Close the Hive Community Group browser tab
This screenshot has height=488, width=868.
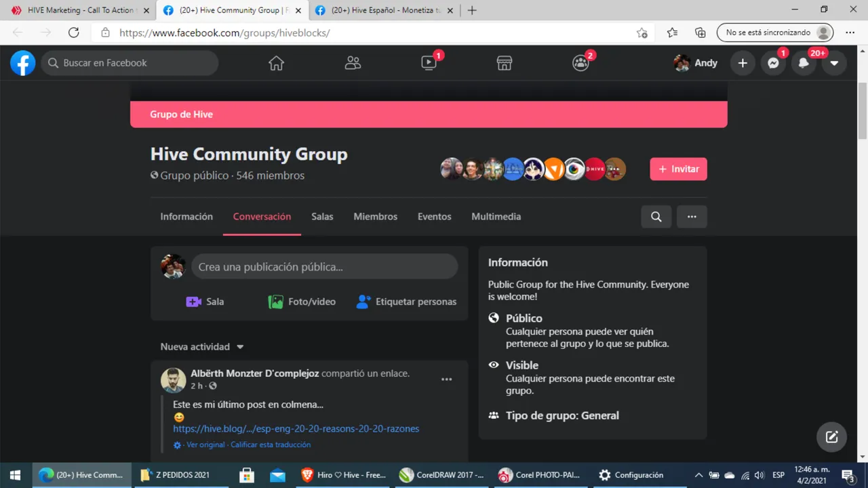click(298, 10)
